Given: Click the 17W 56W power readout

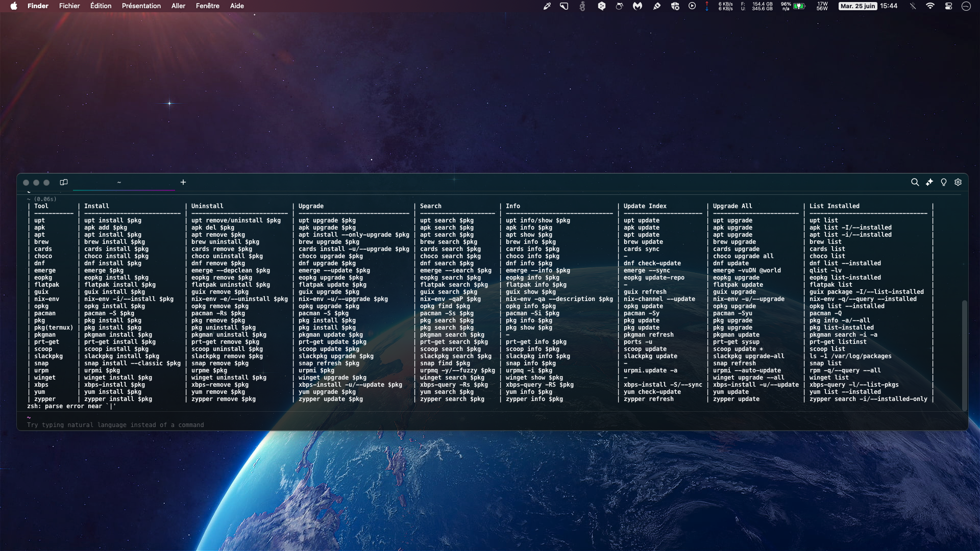Looking at the screenshot, I should [822, 6].
